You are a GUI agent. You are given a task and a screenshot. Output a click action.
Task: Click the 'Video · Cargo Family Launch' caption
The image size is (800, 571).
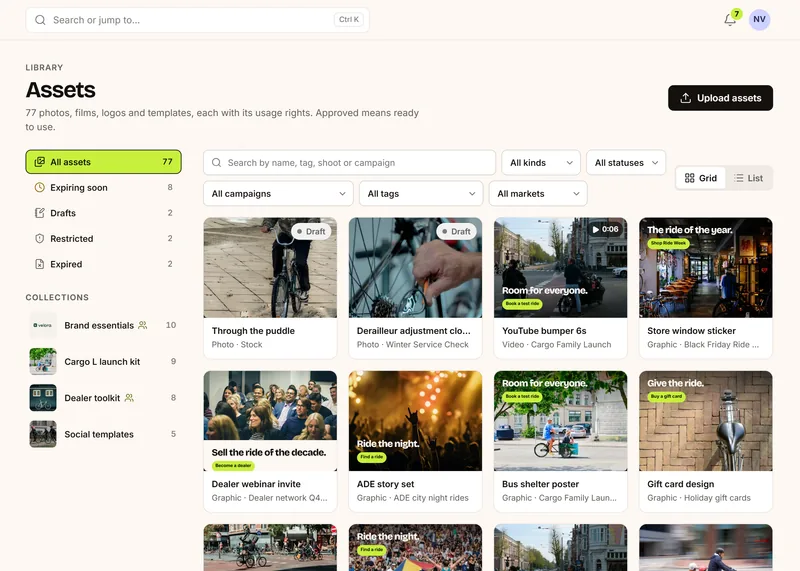556,344
